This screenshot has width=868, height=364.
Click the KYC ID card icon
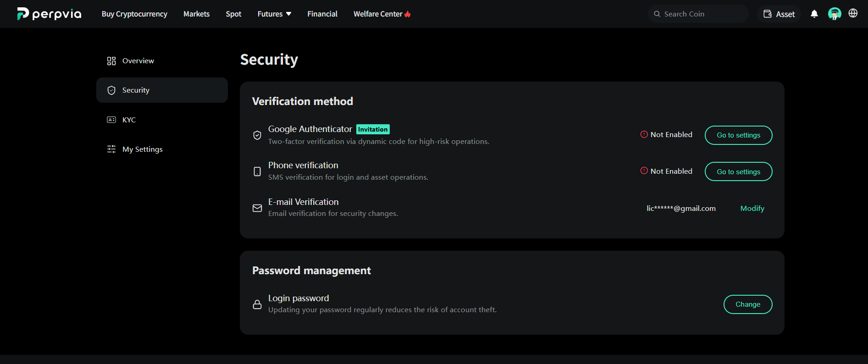(111, 120)
